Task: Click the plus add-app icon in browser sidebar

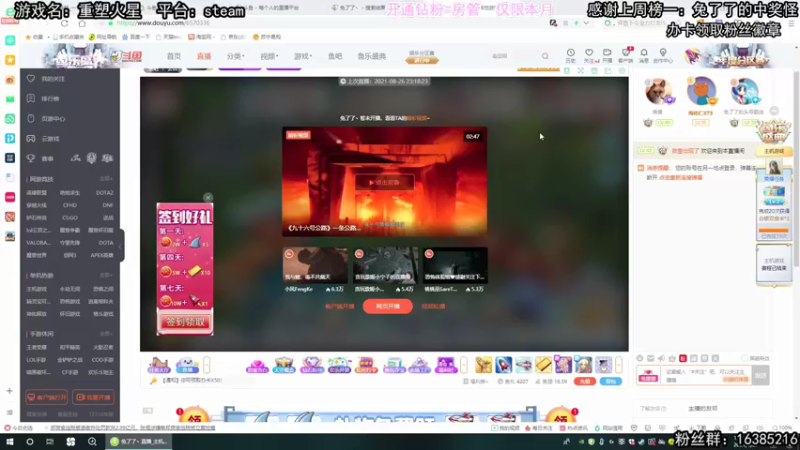Action: click(x=9, y=391)
